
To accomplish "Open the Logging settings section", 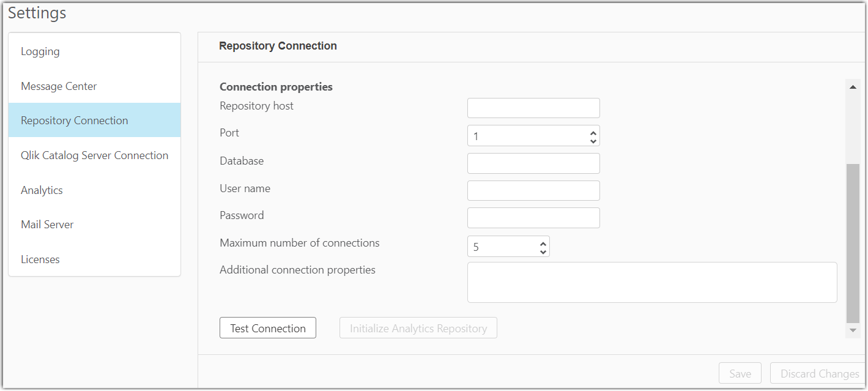I will 40,51.
